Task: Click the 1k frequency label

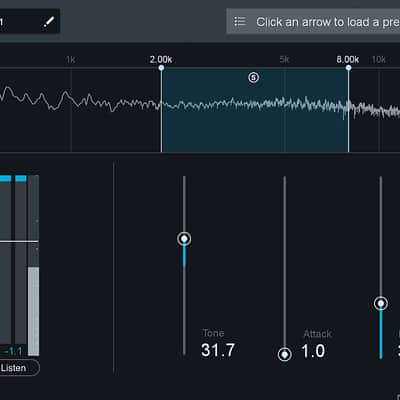Action: (x=71, y=60)
